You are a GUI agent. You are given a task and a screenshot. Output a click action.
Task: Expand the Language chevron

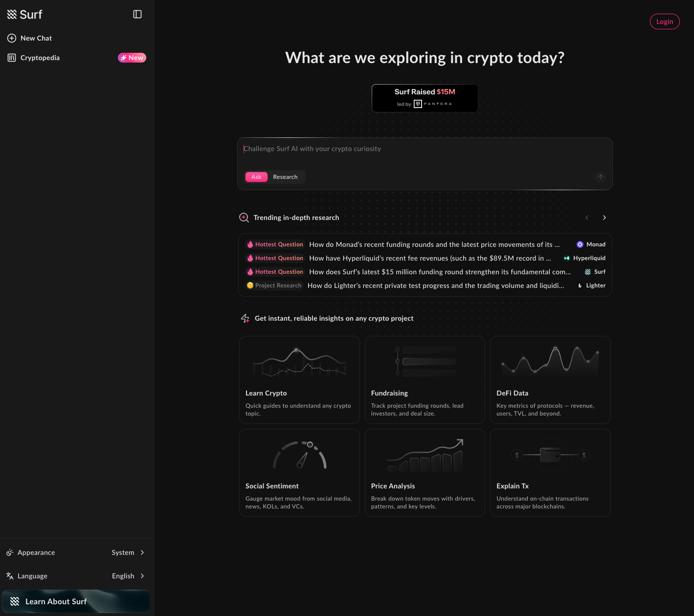142,576
